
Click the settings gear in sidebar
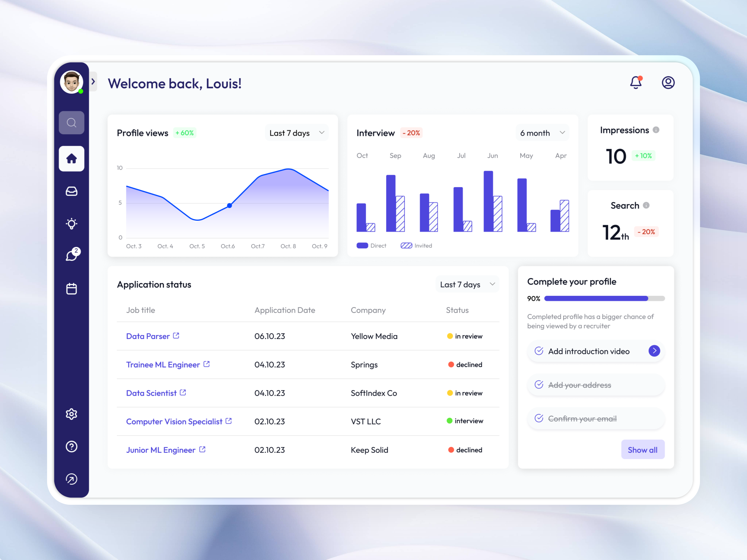point(71,414)
